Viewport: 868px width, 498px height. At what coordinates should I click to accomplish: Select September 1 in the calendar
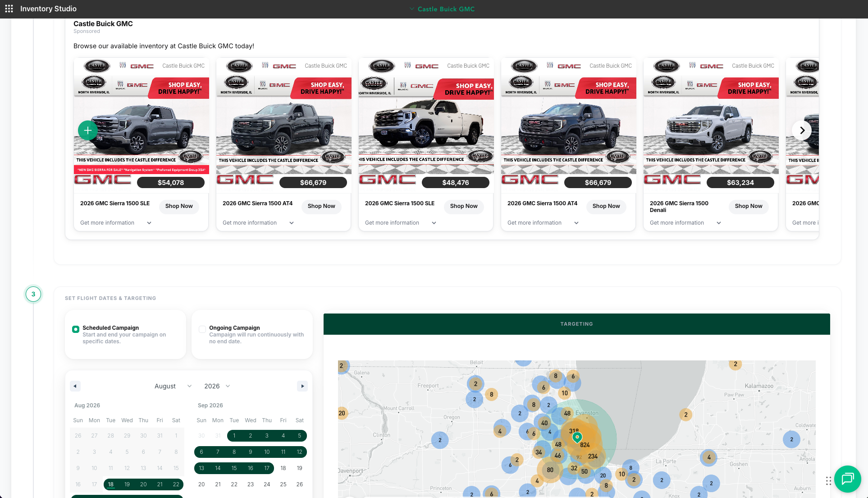pos(234,436)
